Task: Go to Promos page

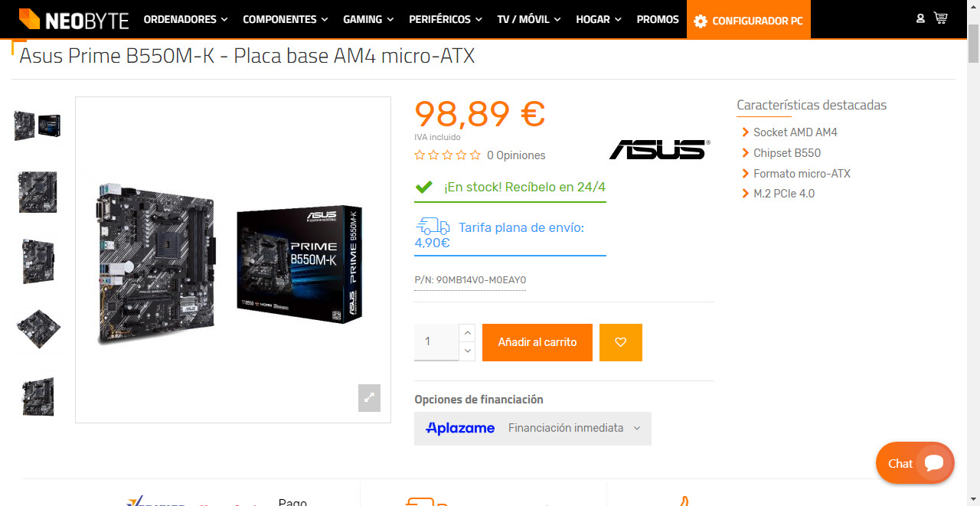Action: coord(658,19)
